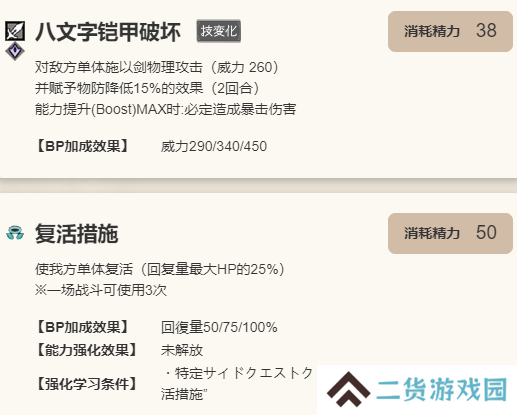Click the 【BP加成效果】 label of the first skill
This screenshot has width=517, height=415.
82,146
